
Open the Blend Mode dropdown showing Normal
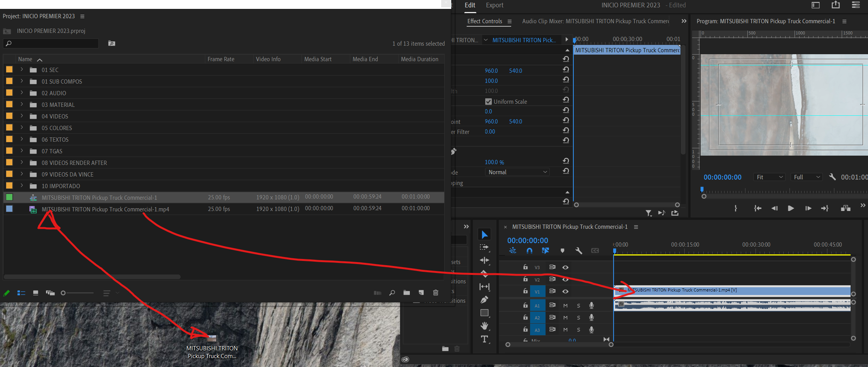(x=517, y=172)
